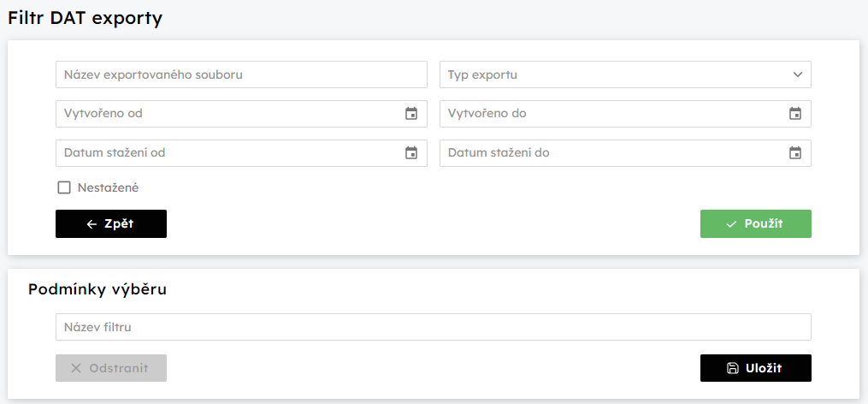Click the Podmínky výběru section title

pyautogui.click(x=97, y=289)
